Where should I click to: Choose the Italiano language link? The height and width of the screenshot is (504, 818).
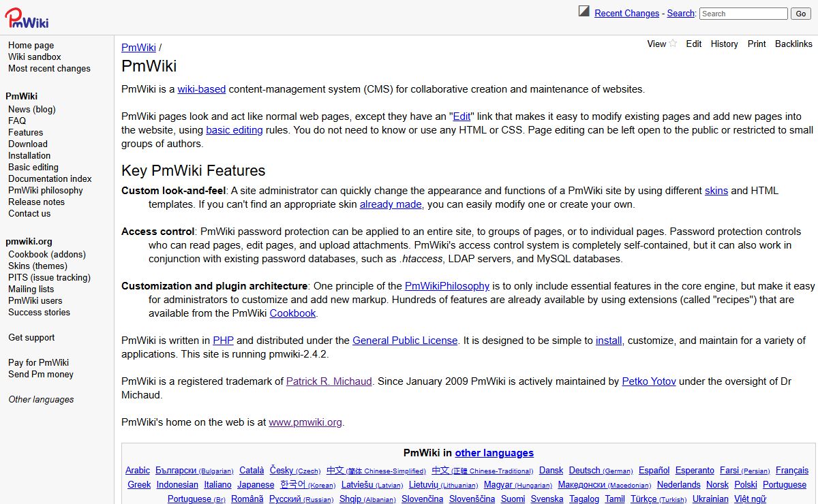point(218,485)
